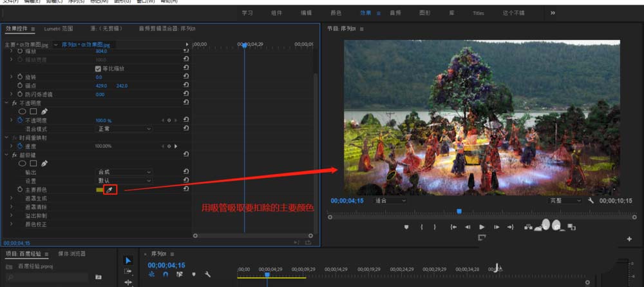This screenshot has width=644, height=287.
Task: Toggle timeline snapping magnet icon
Action: (166, 274)
